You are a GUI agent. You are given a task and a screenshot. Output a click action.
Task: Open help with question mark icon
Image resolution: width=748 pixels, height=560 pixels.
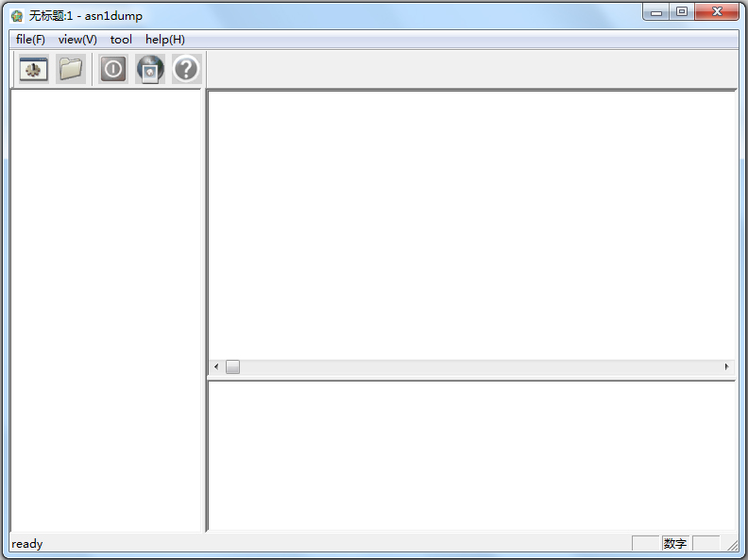pyautogui.click(x=186, y=69)
